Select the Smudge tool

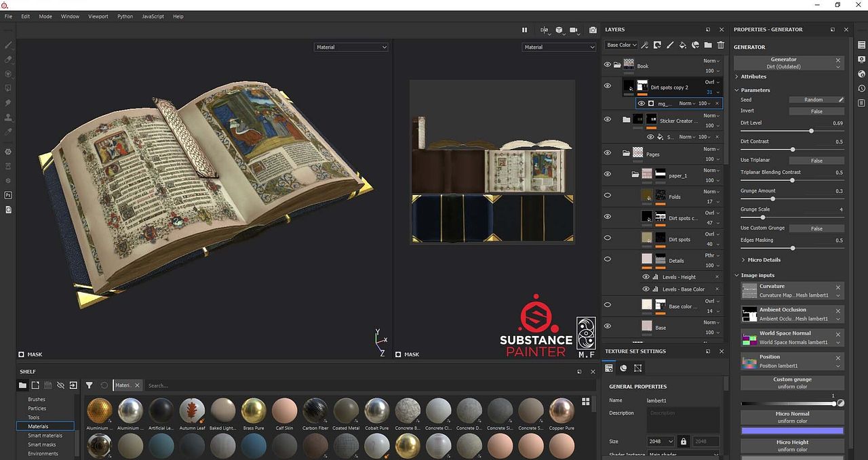click(x=8, y=103)
